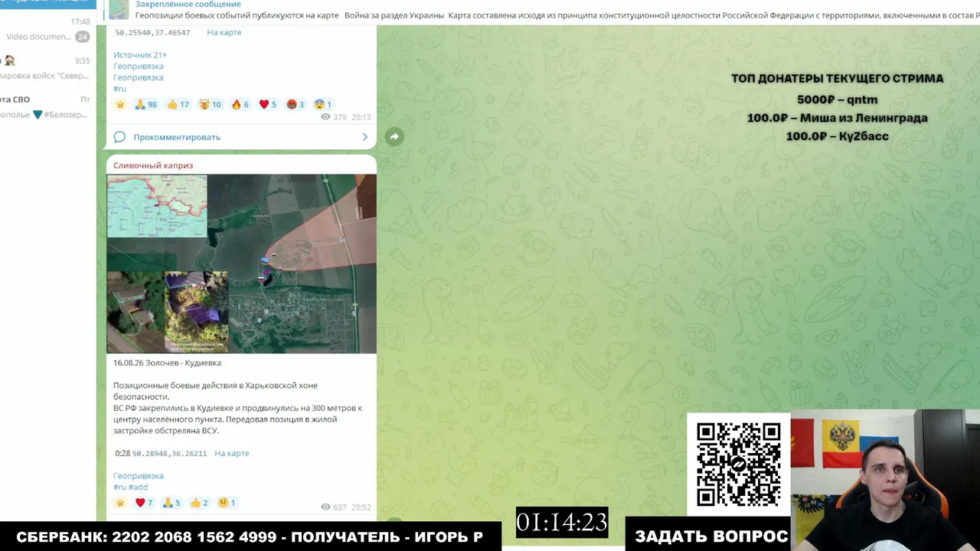Viewport: 980px width, 551px height.
Task: Click the Прокомментировать button label
Action: pyautogui.click(x=177, y=137)
